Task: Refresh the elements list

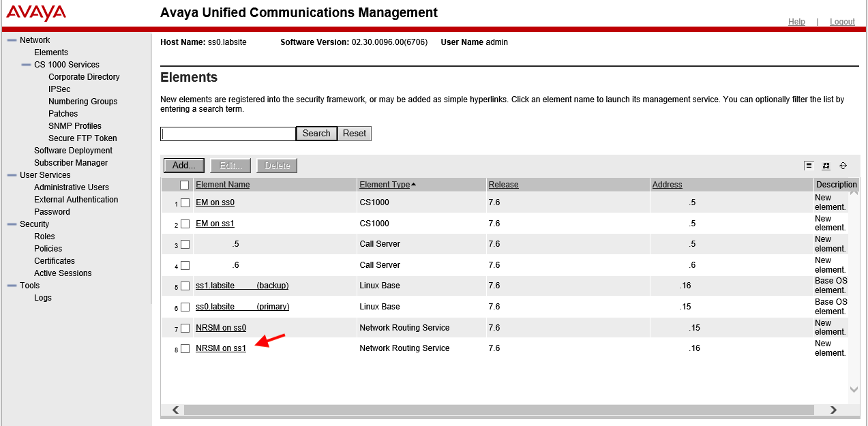Action: point(843,166)
